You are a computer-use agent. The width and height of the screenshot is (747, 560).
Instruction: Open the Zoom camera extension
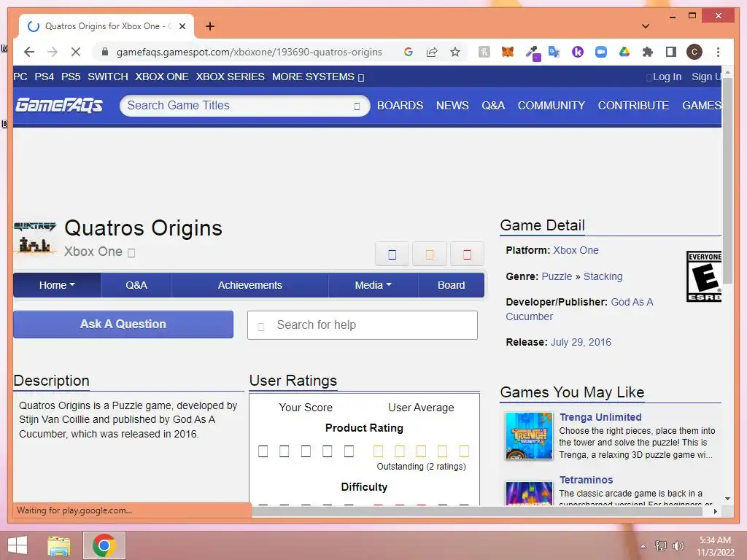(x=601, y=52)
